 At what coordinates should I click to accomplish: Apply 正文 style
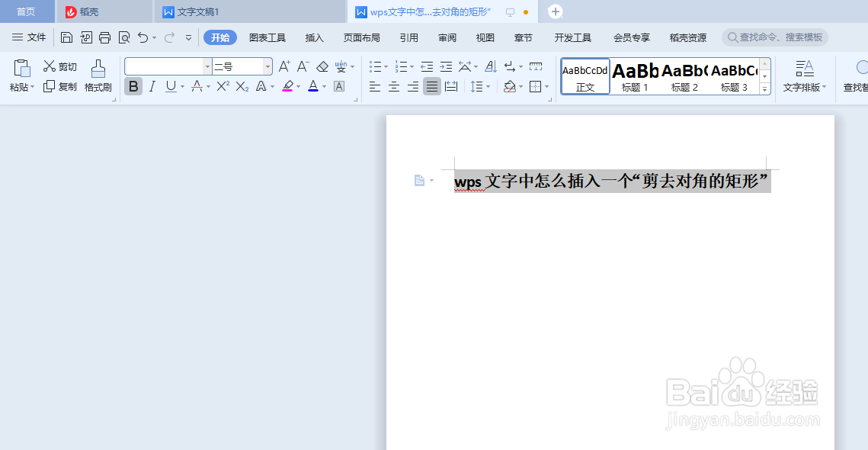click(585, 76)
